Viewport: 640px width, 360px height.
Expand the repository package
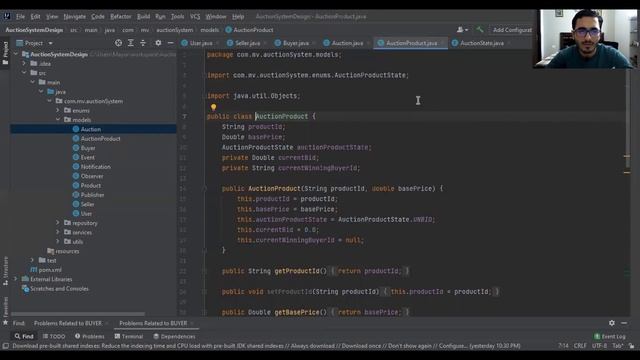58,223
